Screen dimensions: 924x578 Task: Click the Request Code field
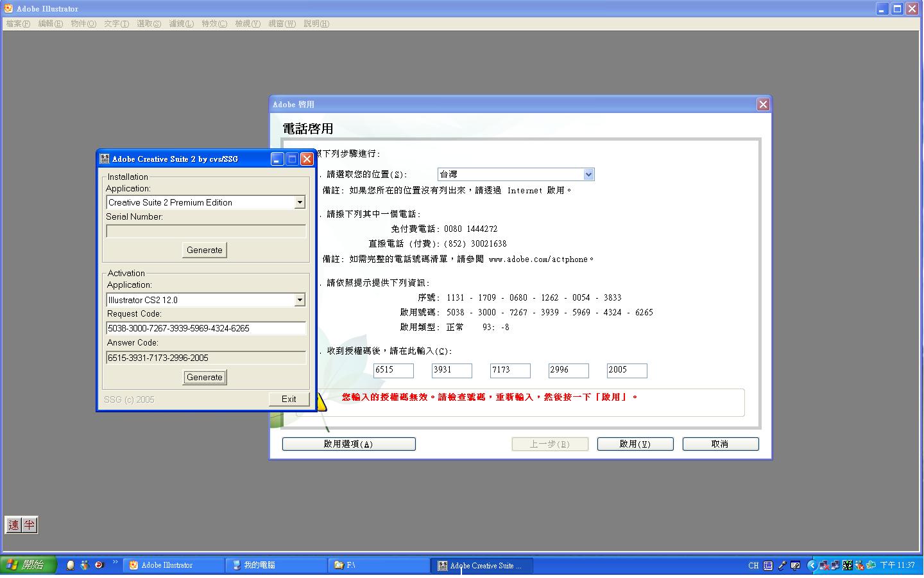[206, 328]
